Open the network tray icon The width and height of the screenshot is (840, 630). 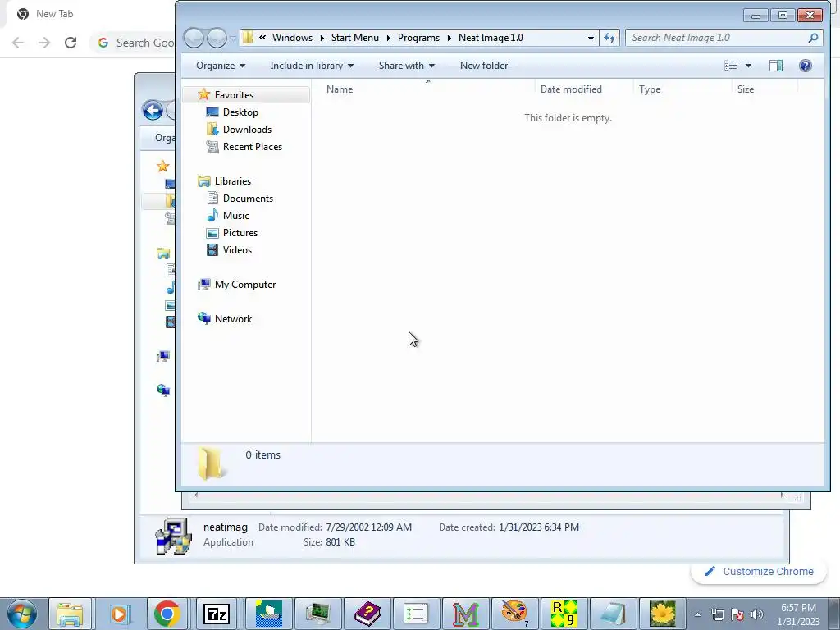(717, 614)
